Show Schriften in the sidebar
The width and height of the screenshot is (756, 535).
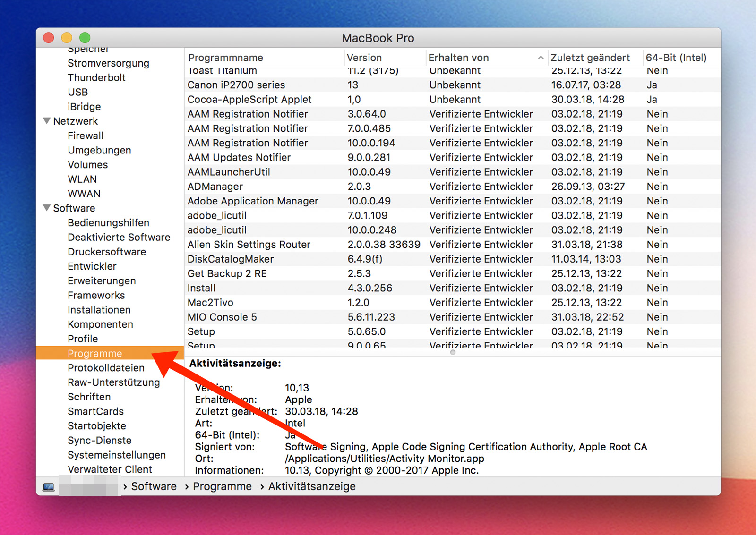89,397
